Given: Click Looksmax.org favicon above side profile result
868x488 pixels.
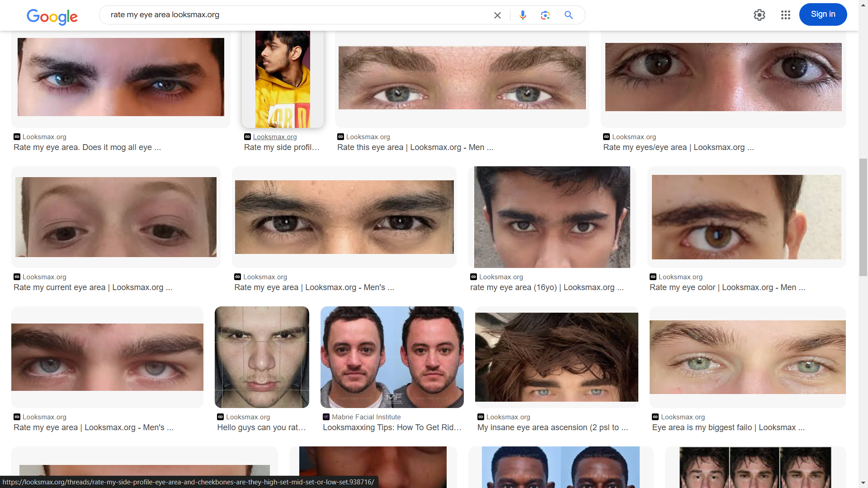Looking at the screenshot, I should pos(247,137).
